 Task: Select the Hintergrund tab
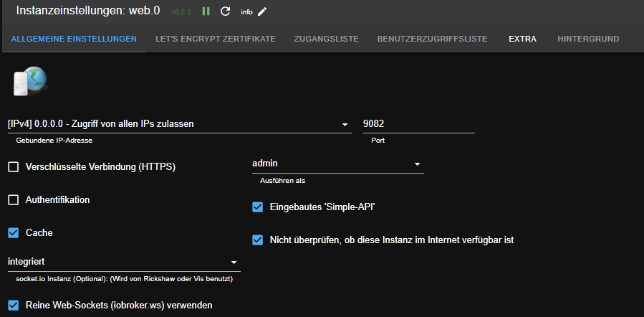point(588,39)
